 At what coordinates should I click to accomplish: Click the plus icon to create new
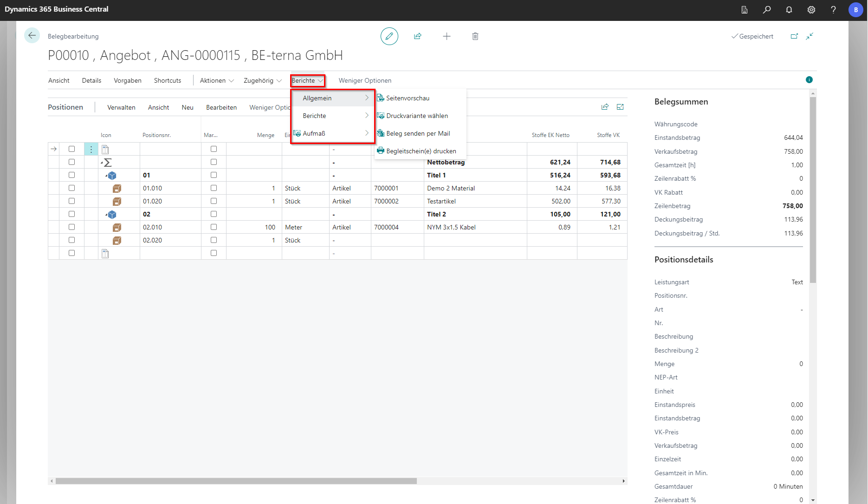447,36
